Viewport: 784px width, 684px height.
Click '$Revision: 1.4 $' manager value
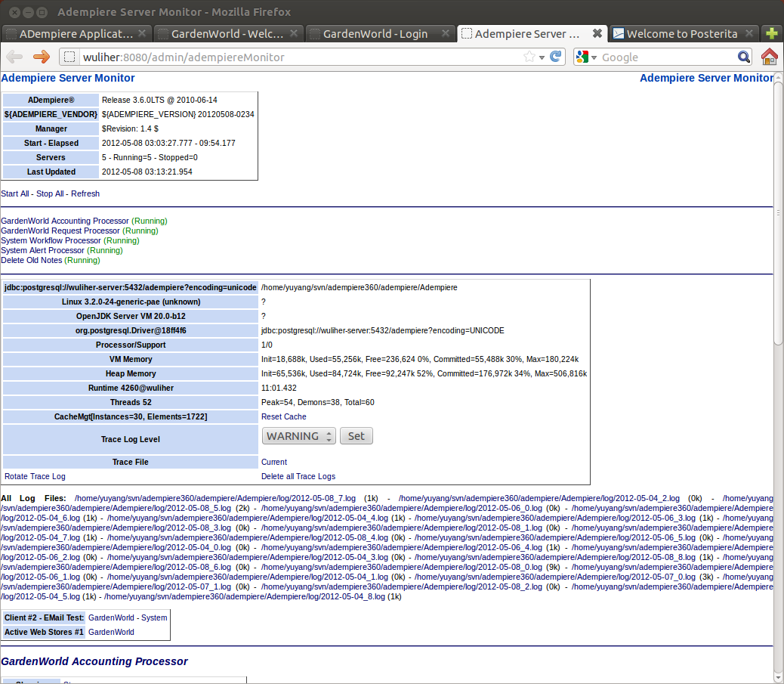[x=130, y=128]
